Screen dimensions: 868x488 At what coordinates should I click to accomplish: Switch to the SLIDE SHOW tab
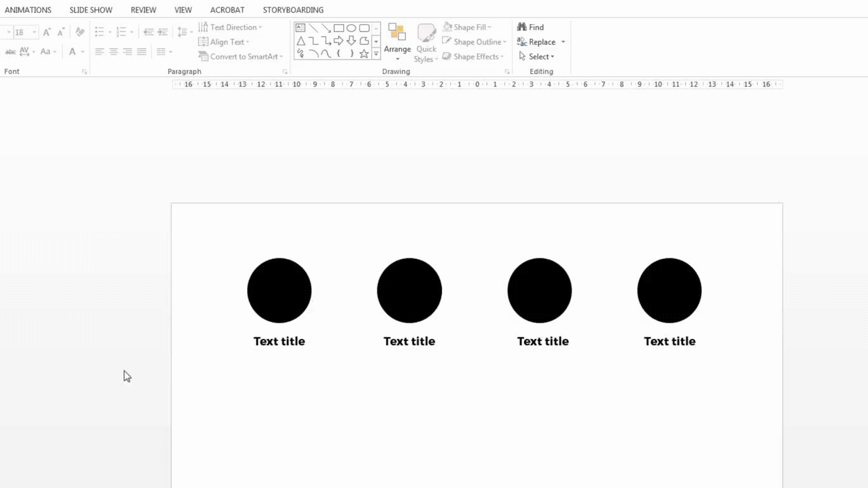click(91, 10)
